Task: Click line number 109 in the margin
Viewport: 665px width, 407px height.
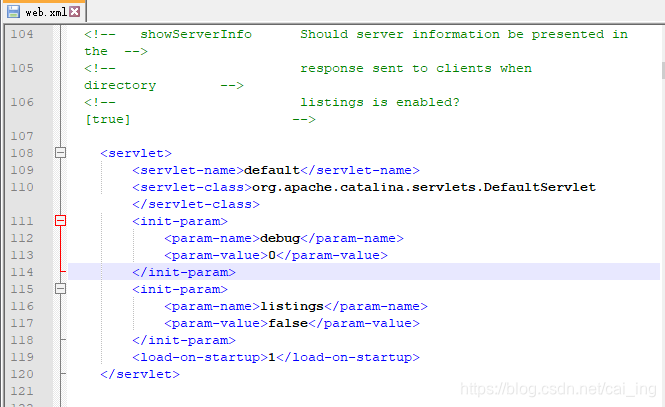Action: (22, 170)
